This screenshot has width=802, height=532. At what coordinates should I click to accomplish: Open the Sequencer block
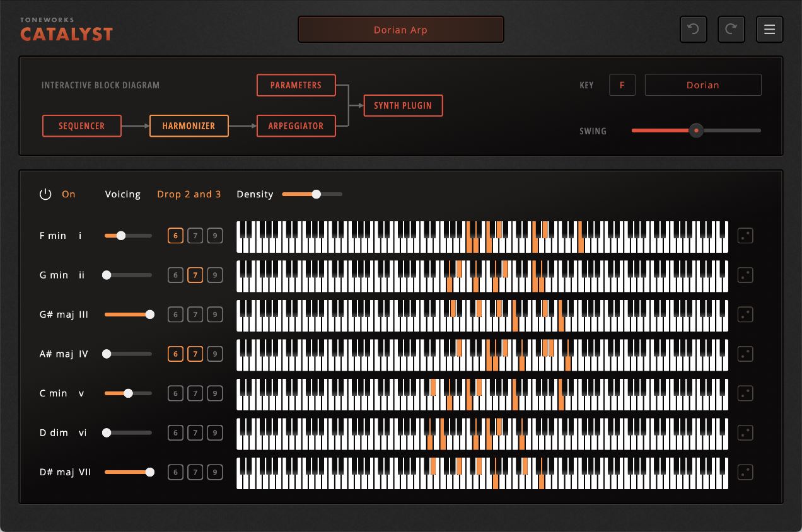[x=82, y=125]
